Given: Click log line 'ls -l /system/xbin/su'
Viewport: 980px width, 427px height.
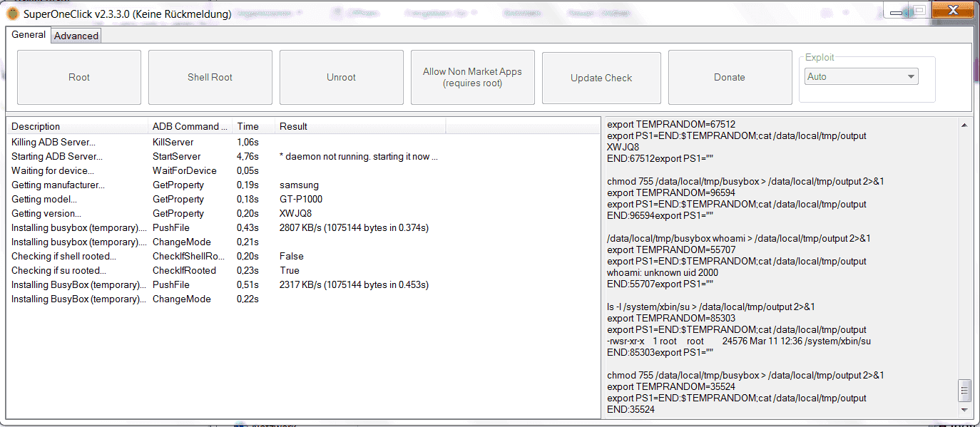Looking at the screenshot, I should point(711,307).
